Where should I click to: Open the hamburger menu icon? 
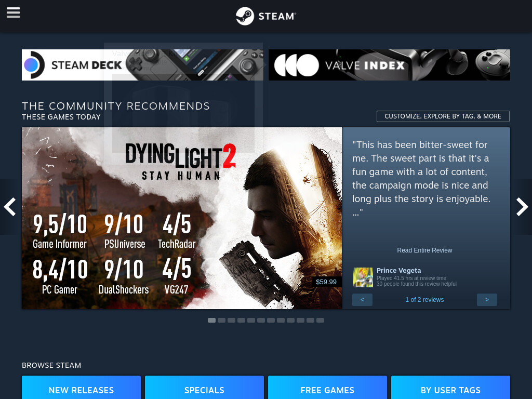point(13,12)
